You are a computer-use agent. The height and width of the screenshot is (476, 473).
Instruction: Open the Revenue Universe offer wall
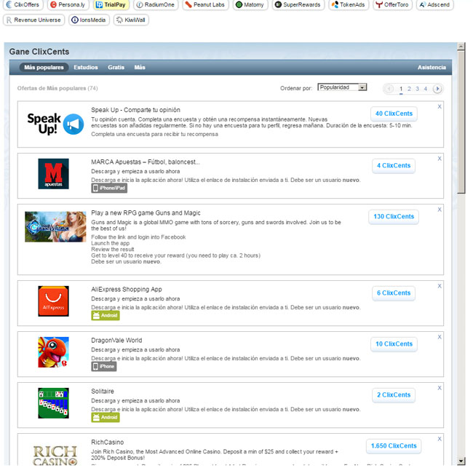33,20
